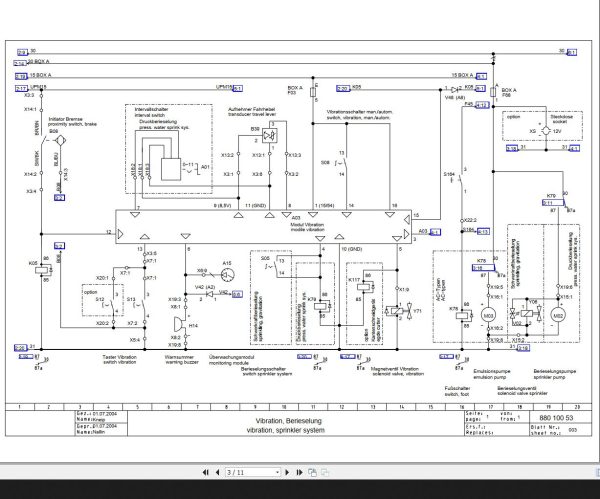Follow the 5:1 reference after UPM15

point(237,88)
